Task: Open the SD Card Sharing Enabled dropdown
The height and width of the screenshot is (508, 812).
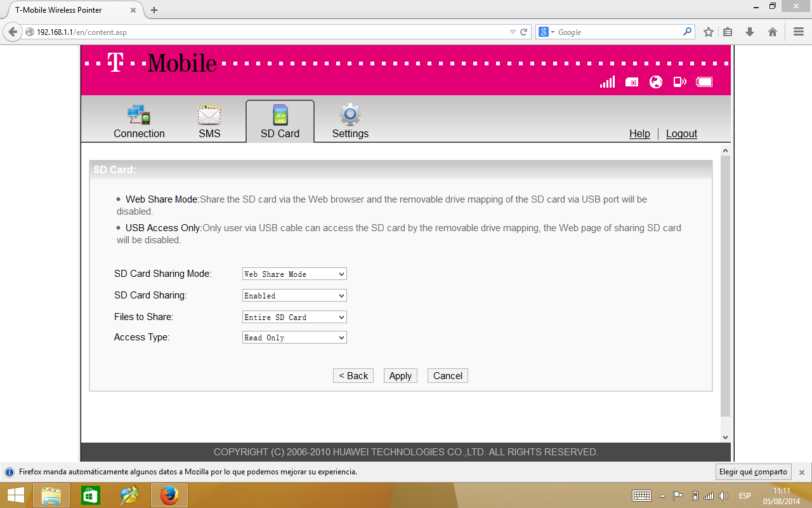Action: [294, 296]
